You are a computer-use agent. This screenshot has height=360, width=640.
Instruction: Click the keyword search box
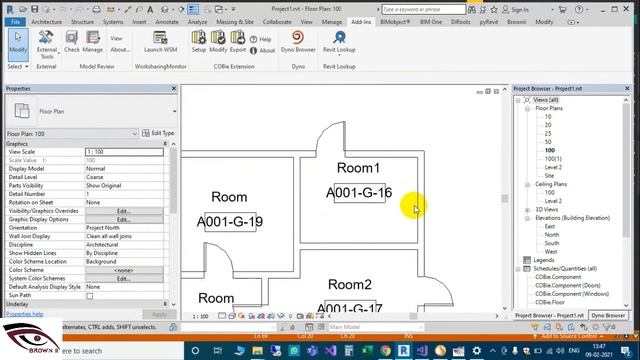pos(423,9)
